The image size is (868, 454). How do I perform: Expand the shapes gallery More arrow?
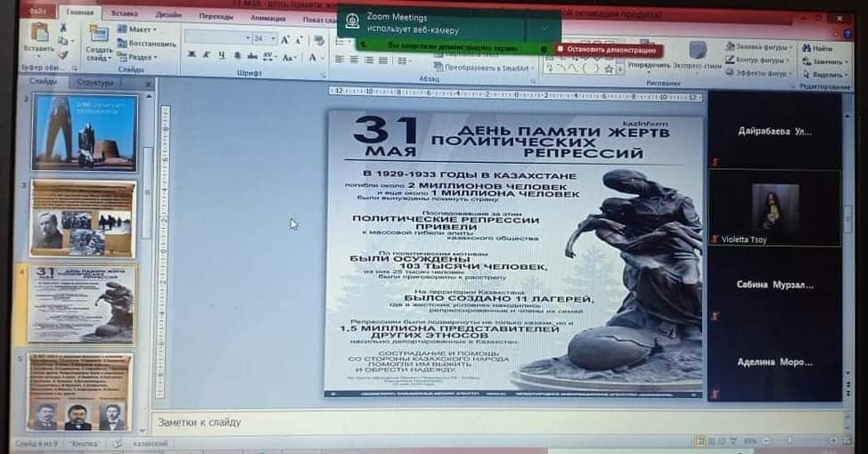point(620,69)
